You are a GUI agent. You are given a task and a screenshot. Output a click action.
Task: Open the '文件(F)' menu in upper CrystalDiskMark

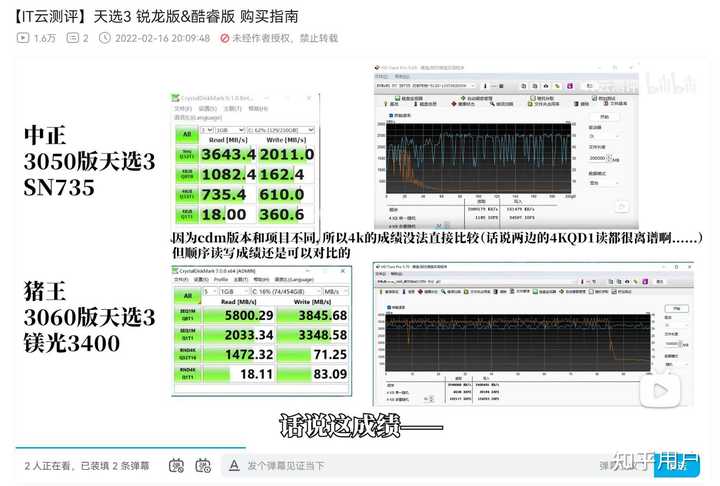click(x=183, y=108)
